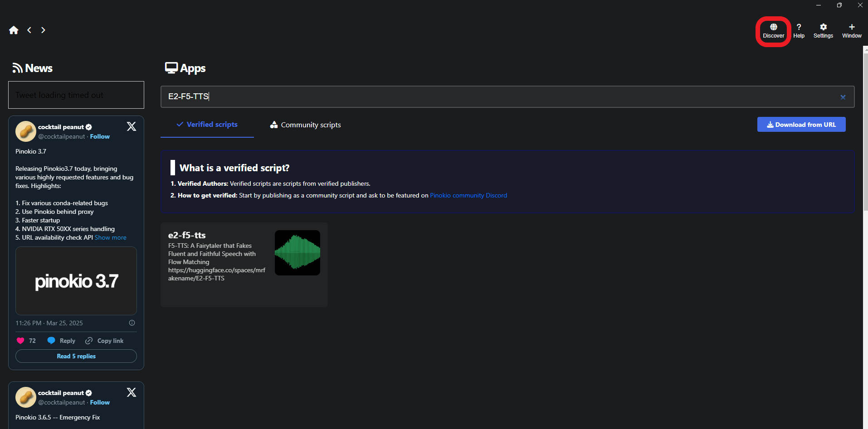
Task: Go to the Pinokio home screen
Action: point(14,30)
